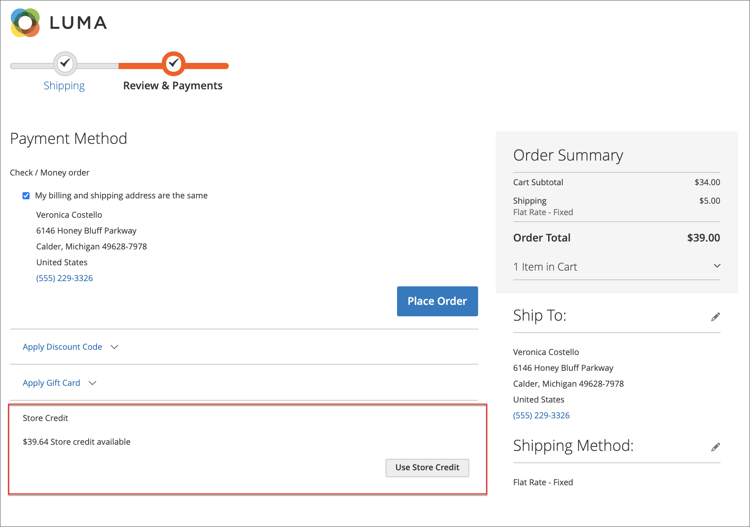Image resolution: width=750 pixels, height=527 pixels.
Task: Click the Ship To phone number link
Action: pos(541,415)
